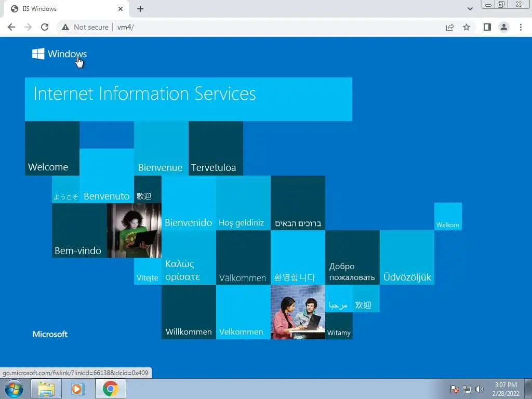Click the ようこそ Japanese tile
Screen dimensions: 532x399
66,189
